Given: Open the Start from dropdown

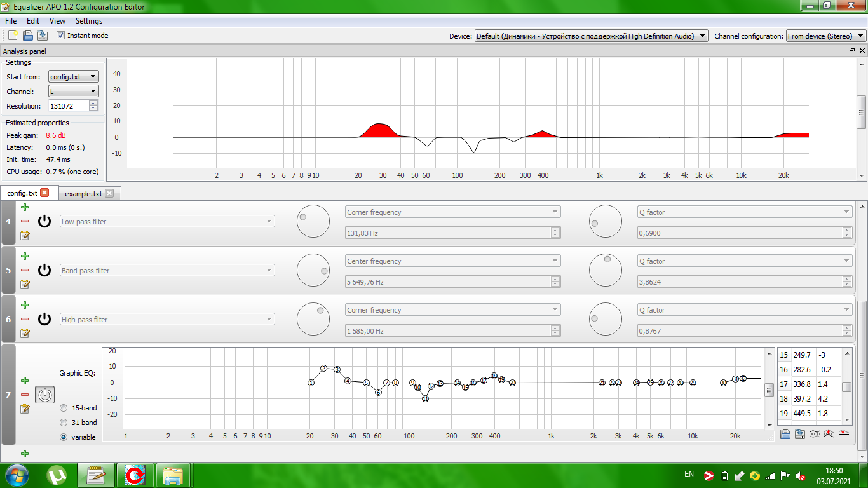Looking at the screenshot, I should click(x=74, y=77).
